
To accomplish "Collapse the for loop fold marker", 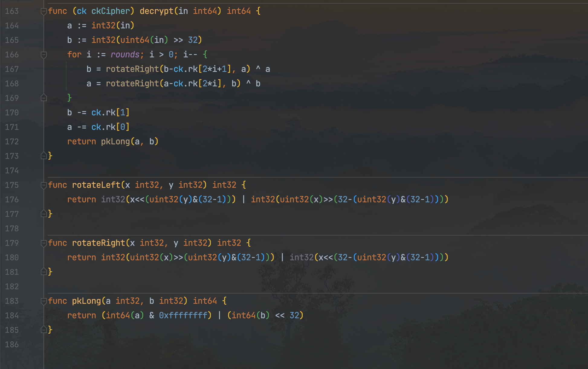I will (44, 55).
